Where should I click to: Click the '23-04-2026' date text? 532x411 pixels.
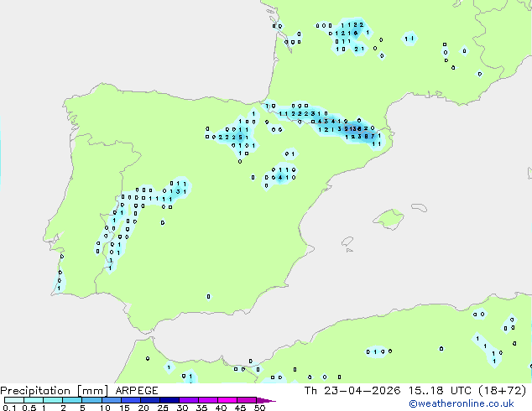[x=362, y=391]
